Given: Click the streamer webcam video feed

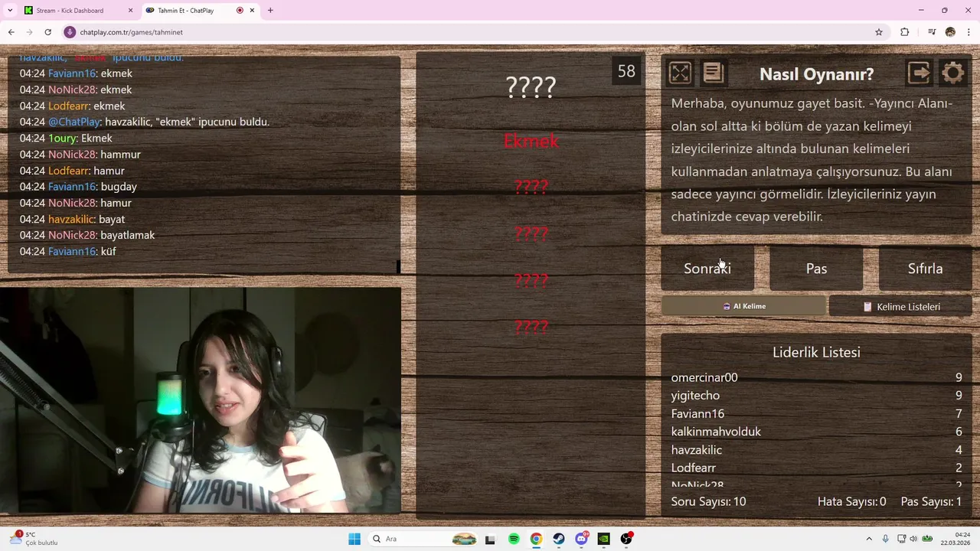Looking at the screenshot, I should point(201,400).
